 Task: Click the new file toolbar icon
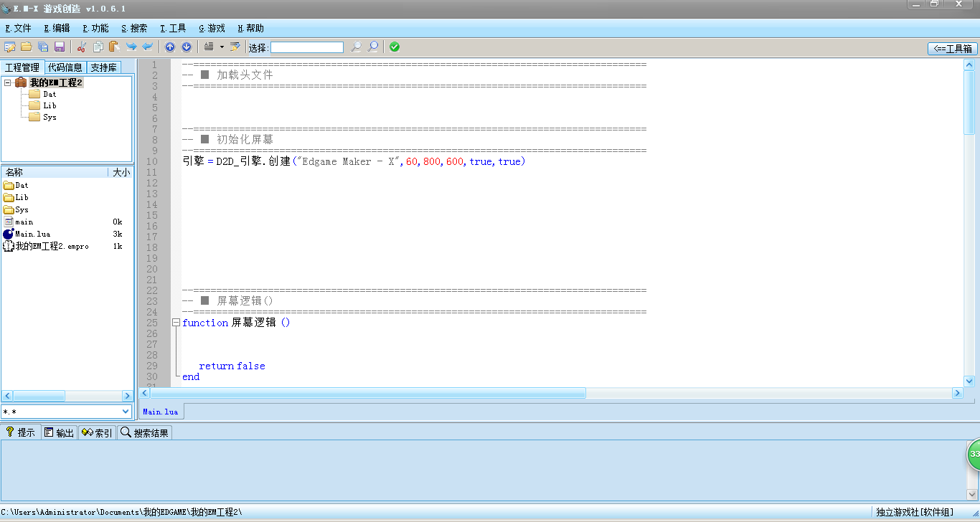pyautogui.click(x=9, y=47)
